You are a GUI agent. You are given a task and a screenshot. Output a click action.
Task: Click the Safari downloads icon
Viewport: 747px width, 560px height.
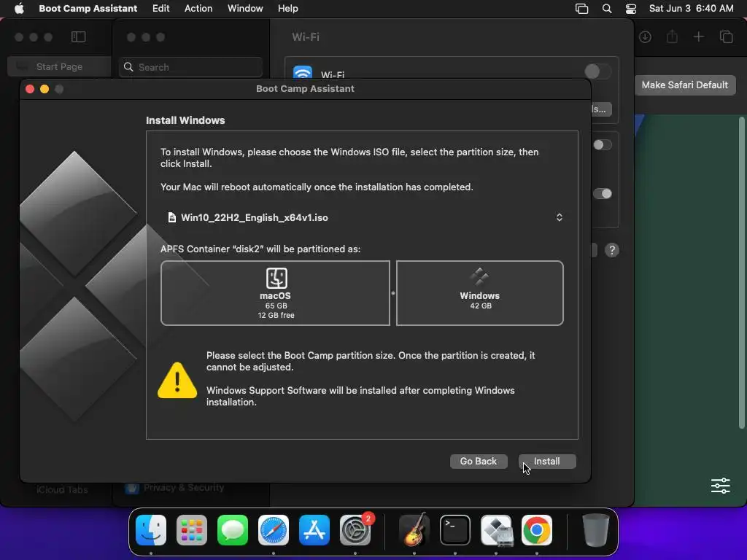pyautogui.click(x=645, y=36)
